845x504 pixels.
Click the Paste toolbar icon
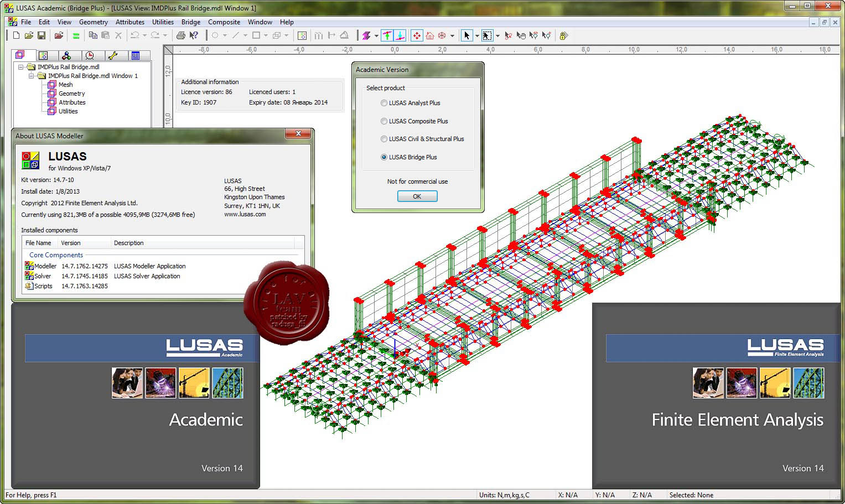(105, 35)
